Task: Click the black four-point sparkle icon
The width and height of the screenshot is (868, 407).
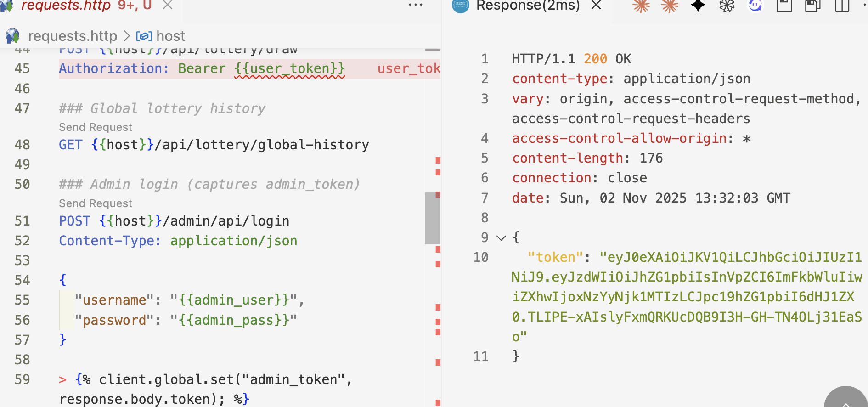Action: coord(698,6)
